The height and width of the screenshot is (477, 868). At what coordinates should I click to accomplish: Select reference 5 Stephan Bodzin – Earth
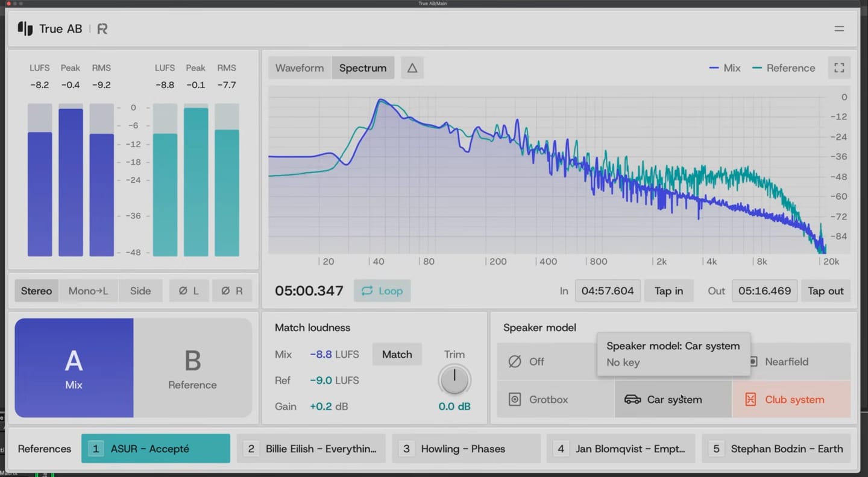point(776,449)
